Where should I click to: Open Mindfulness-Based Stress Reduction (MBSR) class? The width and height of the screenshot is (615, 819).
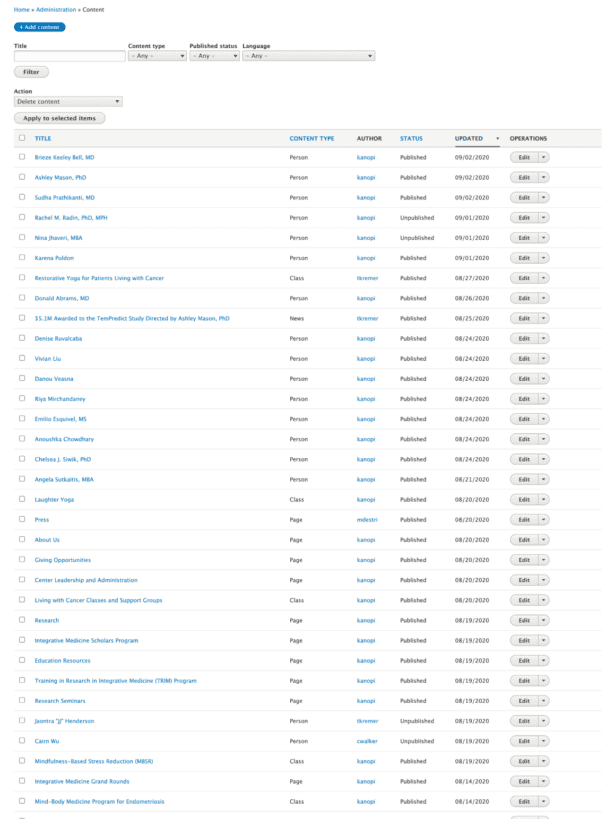94,762
